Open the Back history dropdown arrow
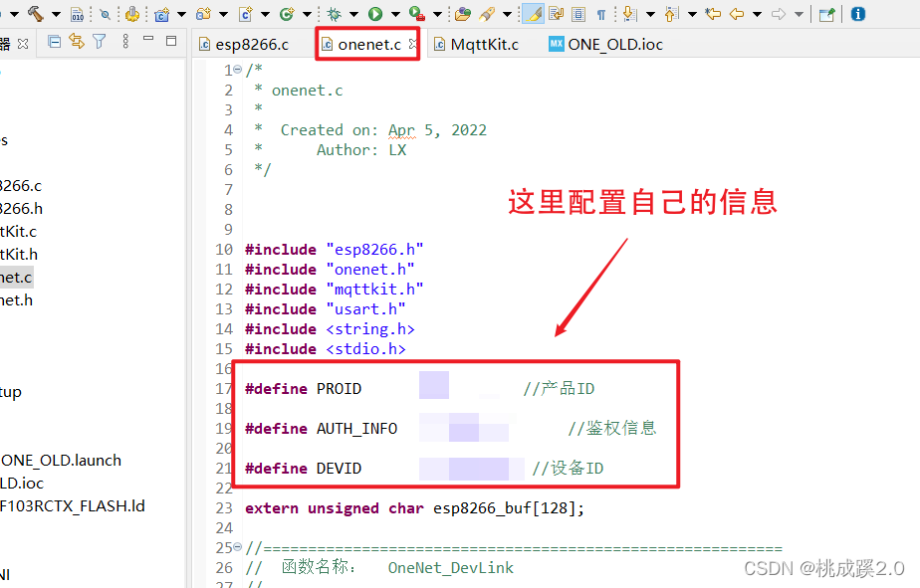 point(758,14)
